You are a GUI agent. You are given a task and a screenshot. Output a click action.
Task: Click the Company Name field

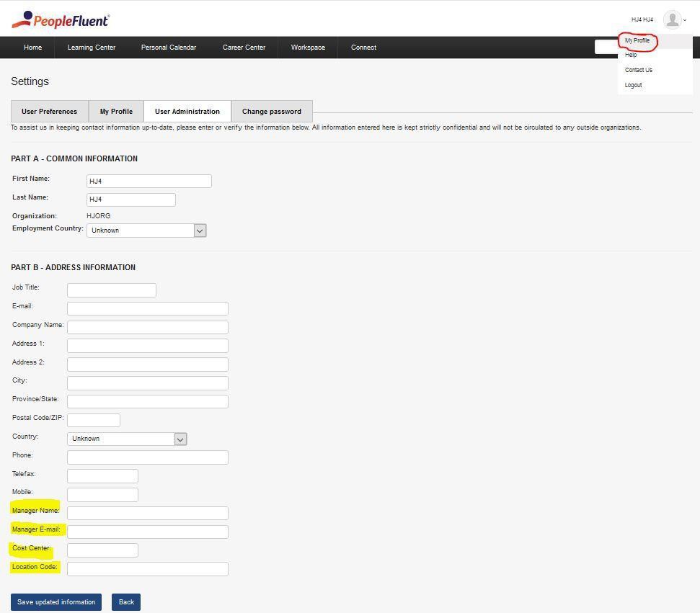coord(148,327)
